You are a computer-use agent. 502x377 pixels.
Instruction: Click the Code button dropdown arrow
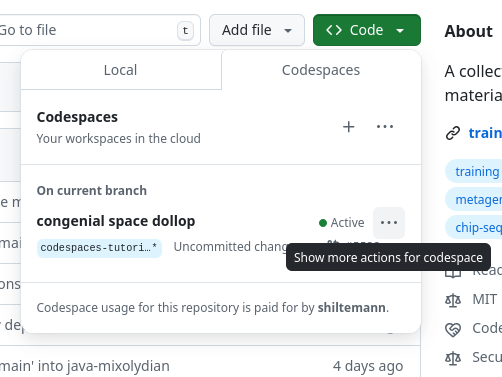[x=400, y=31]
